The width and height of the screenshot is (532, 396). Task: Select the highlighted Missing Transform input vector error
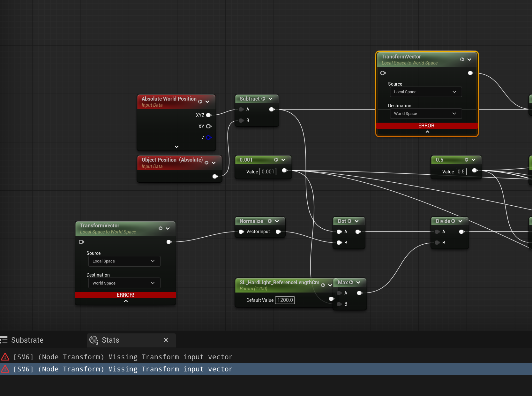click(266, 369)
